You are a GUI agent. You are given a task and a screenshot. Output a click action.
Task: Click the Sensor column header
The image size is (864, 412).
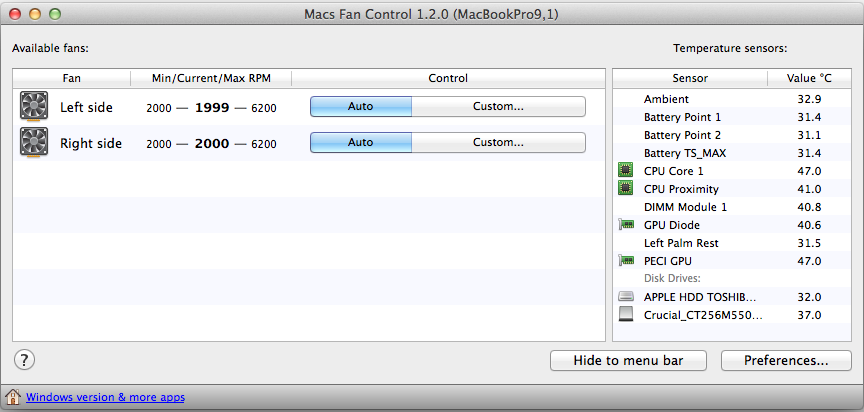[690, 78]
